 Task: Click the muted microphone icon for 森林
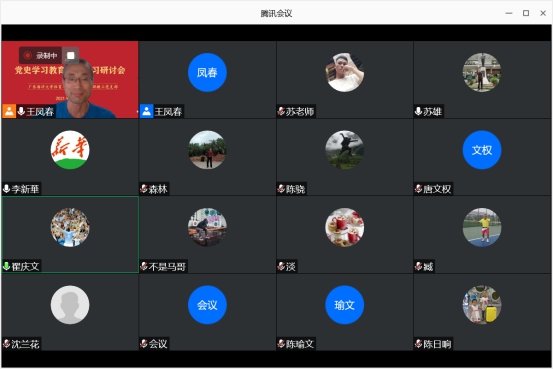(144, 189)
